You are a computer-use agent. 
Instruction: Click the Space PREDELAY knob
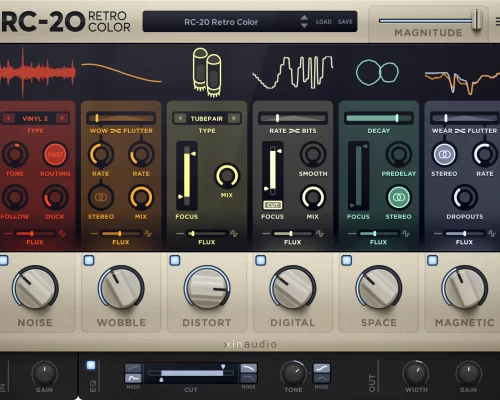click(399, 154)
